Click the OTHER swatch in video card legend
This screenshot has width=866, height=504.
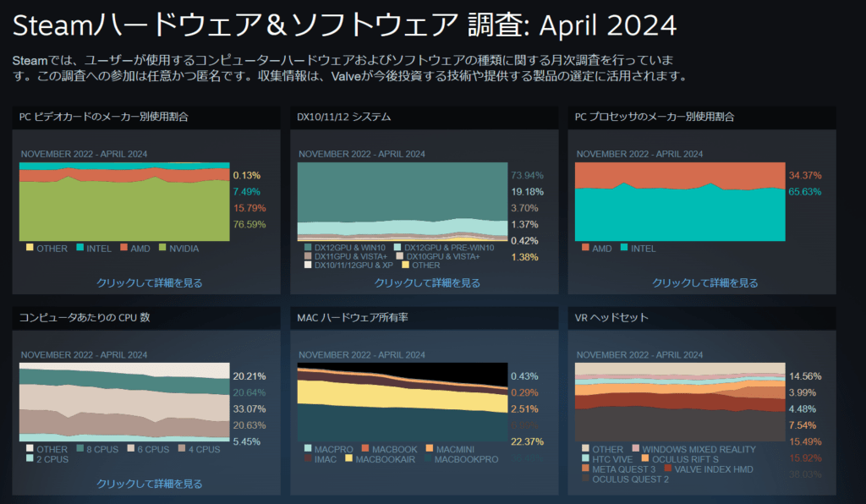(x=30, y=247)
